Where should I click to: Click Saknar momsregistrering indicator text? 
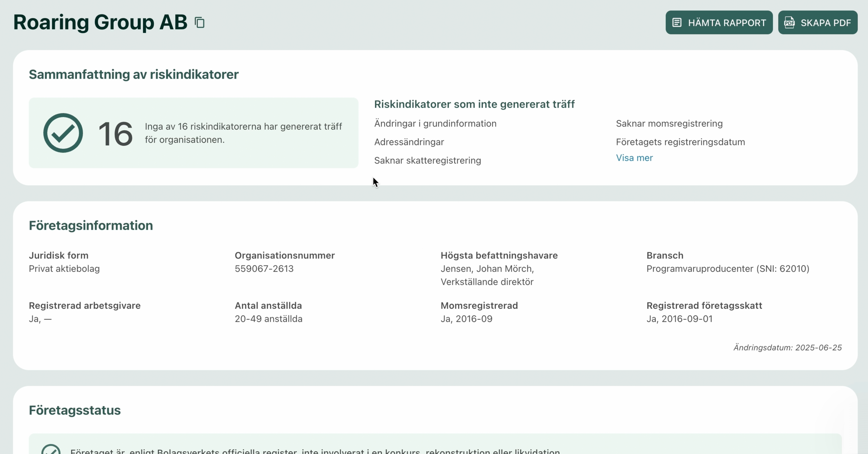pos(669,123)
